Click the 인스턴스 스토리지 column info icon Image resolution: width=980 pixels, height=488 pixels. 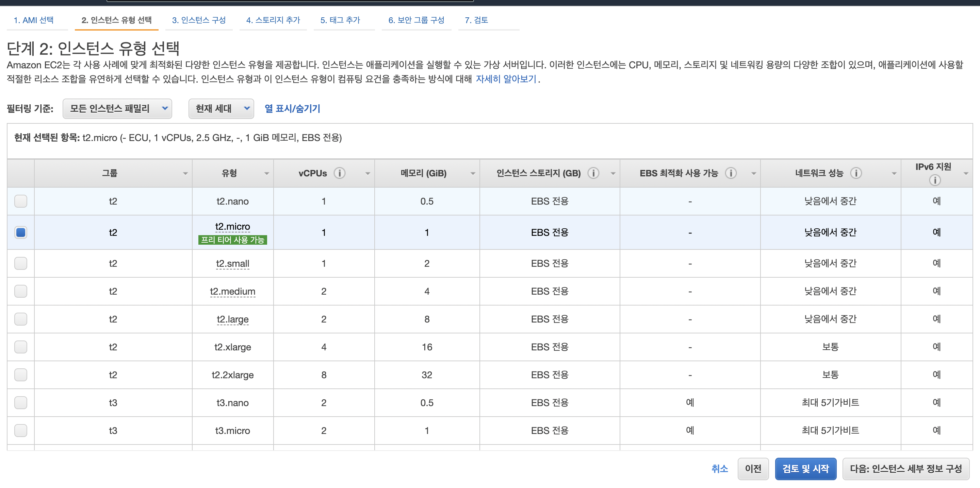(593, 173)
